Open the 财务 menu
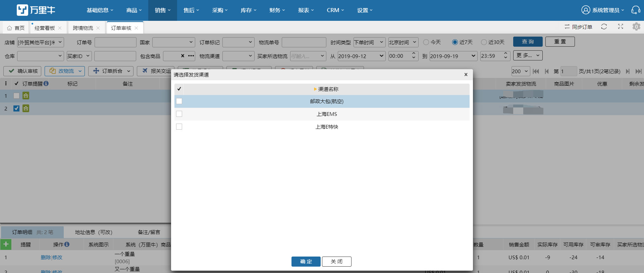 [277, 10]
